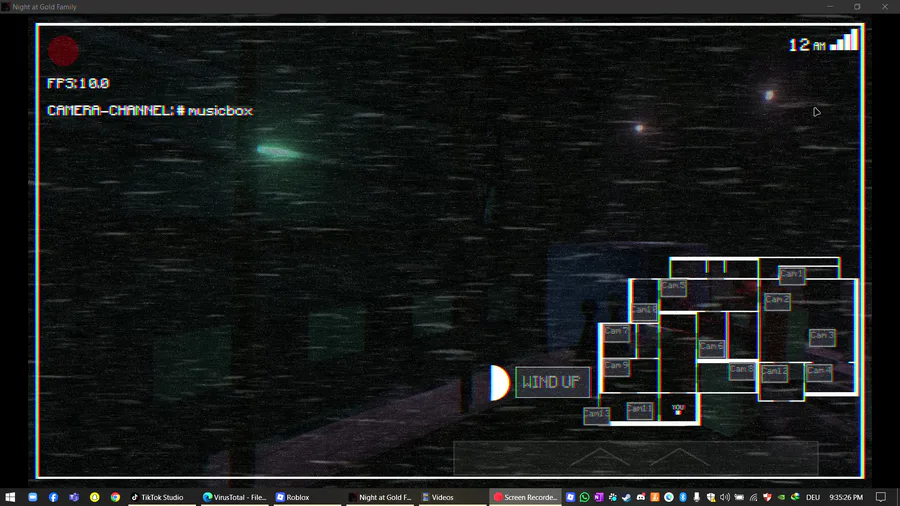Click the colorful globe tray icon
900x506 pixels.
click(796, 497)
